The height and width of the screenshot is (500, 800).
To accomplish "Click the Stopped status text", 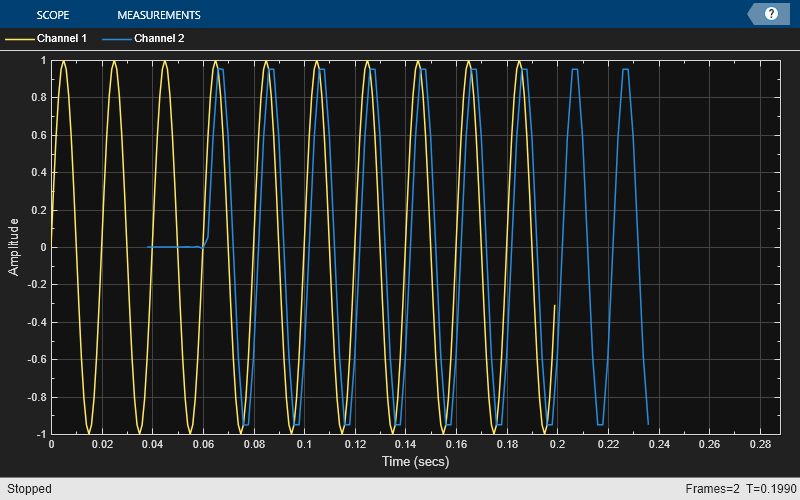I will (29, 489).
